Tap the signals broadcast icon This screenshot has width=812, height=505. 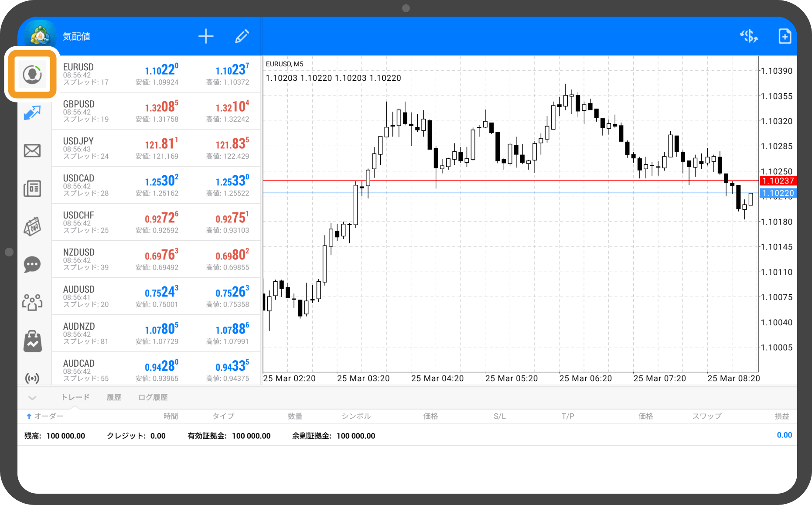click(x=32, y=378)
